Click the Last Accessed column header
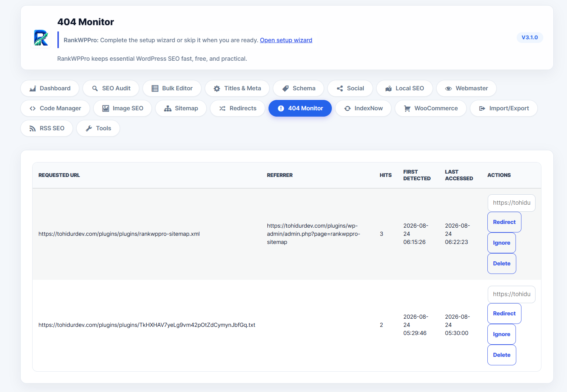The width and height of the screenshot is (567, 392). (x=459, y=175)
